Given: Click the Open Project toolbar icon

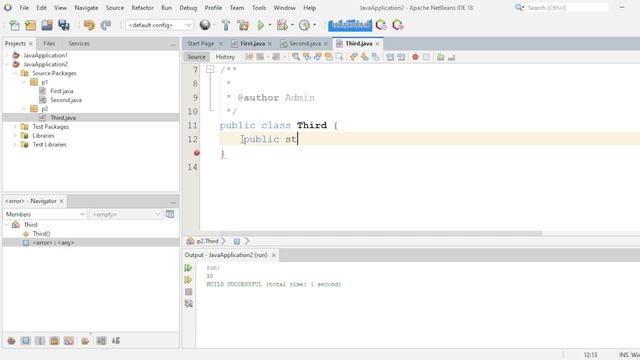Looking at the screenshot, I should point(47,25).
